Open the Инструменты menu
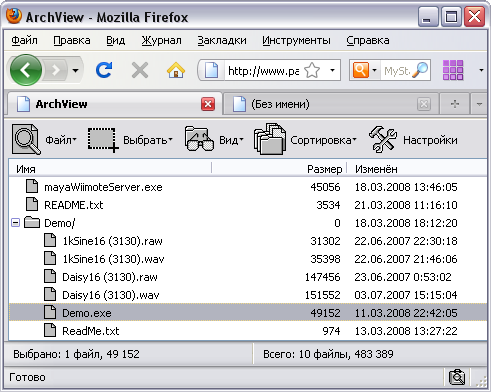Viewport: 491px width, 392px height. 296,40
